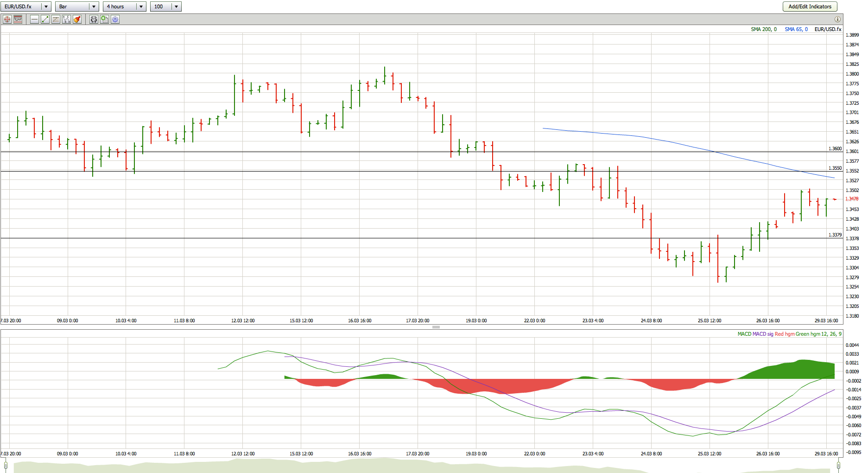Open the alarm clock price alert

94,19
